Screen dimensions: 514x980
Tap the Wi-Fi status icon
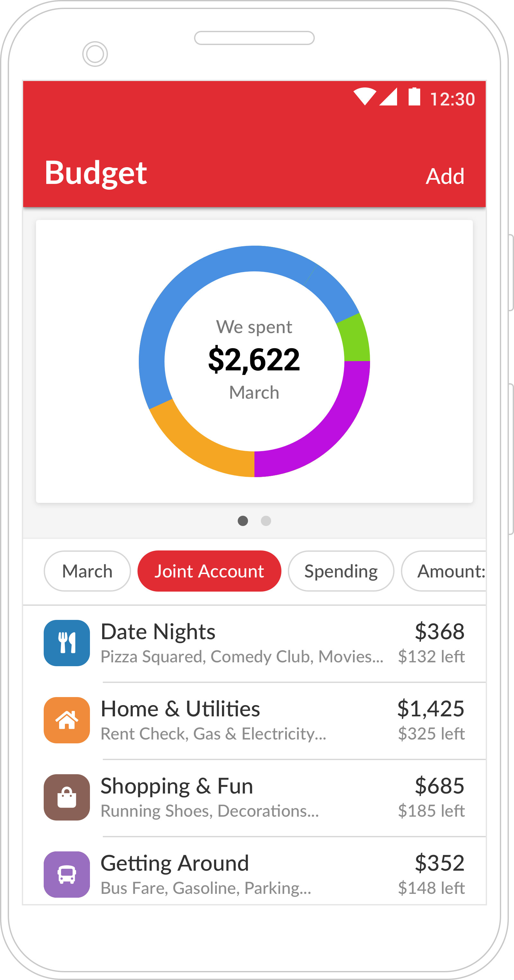click(365, 97)
